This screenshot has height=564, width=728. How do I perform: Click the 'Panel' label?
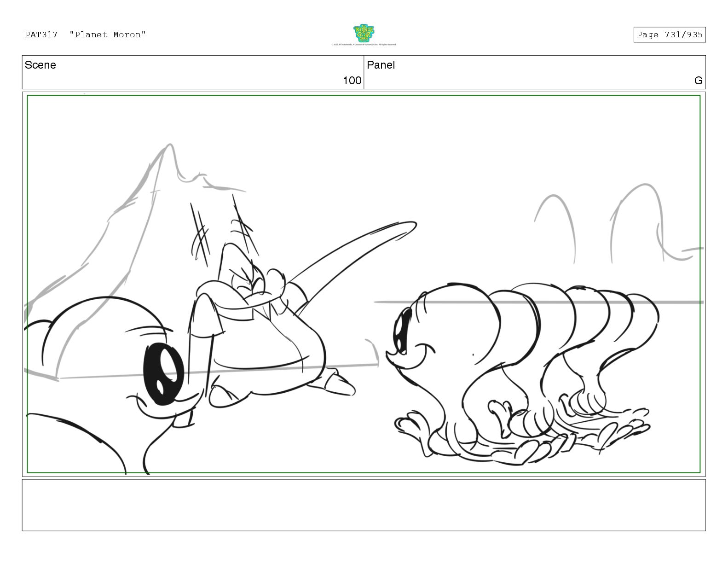pyautogui.click(x=381, y=65)
